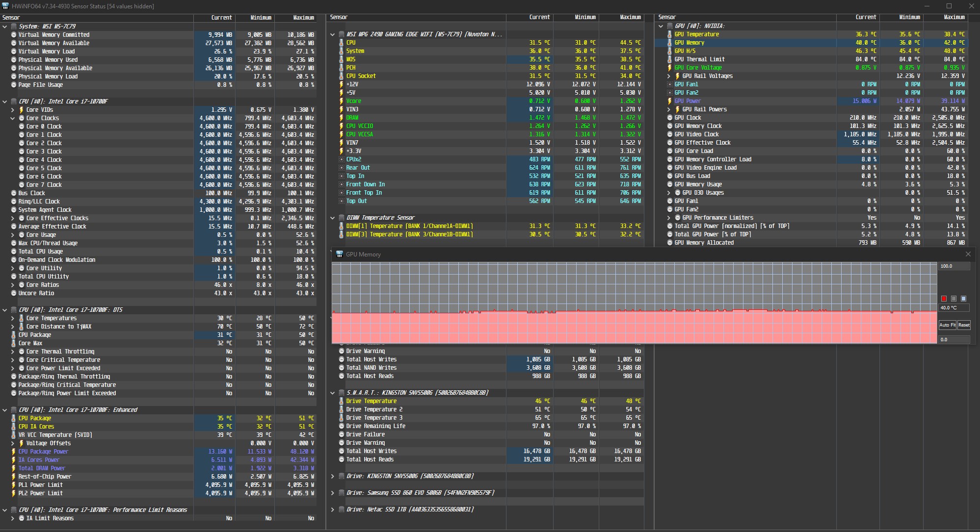Image resolution: width=980 pixels, height=532 pixels.
Task: Click the thermometer icon beside Drive Temperature 2
Action: point(342,409)
